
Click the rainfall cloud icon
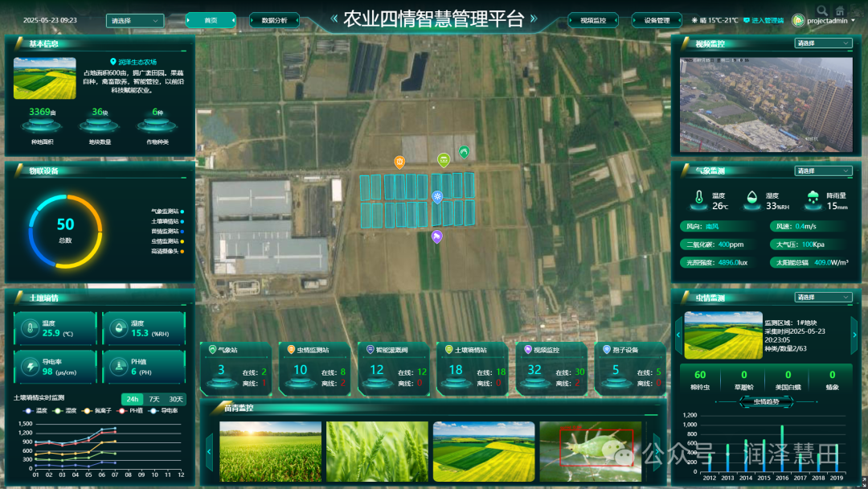coord(813,198)
